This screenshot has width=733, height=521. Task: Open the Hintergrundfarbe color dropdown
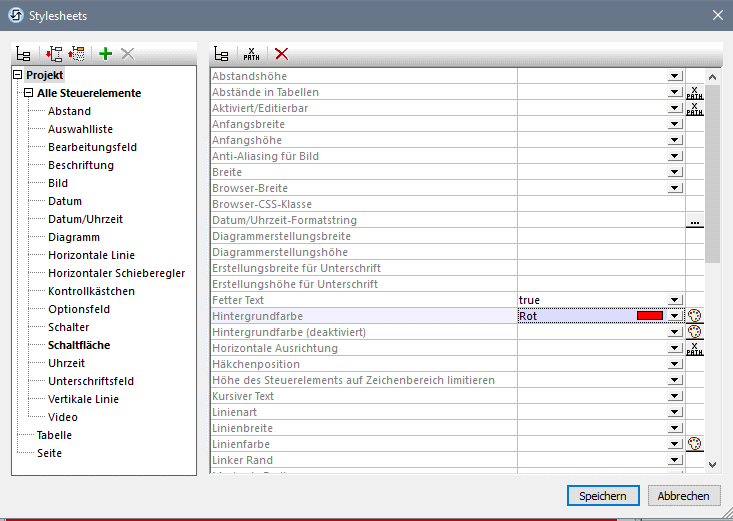point(675,316)
